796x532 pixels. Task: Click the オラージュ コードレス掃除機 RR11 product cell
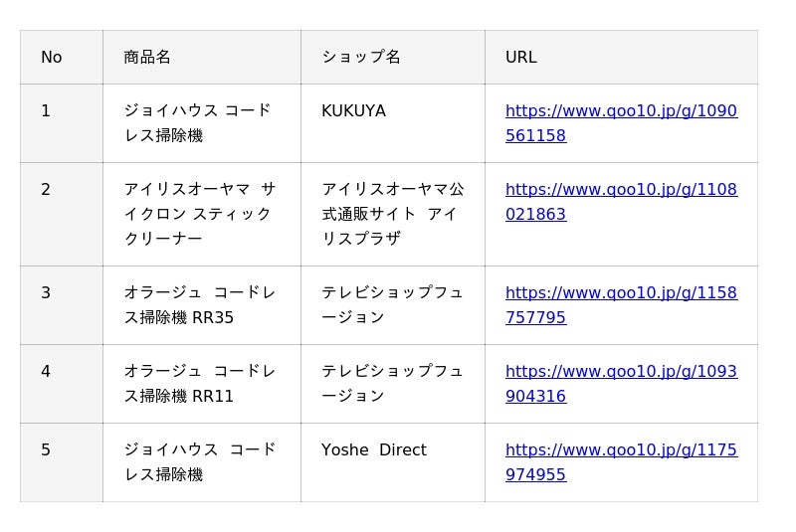click(200, 384)
